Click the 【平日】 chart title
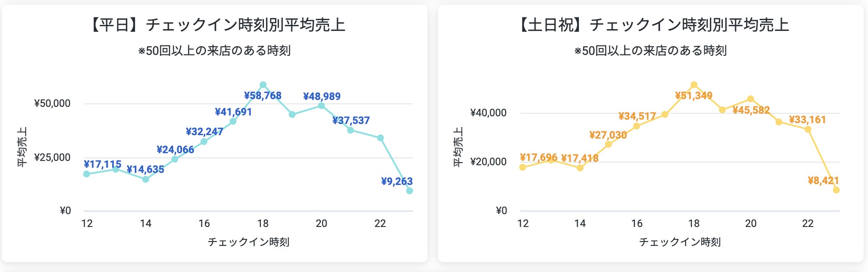The image size is (868, 272). coord(216,25)
